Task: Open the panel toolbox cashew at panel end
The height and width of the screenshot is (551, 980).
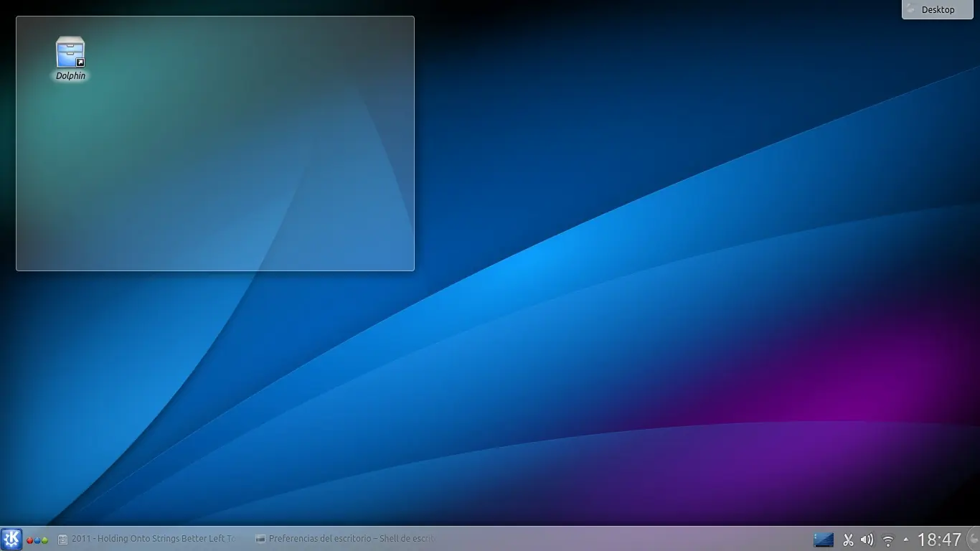Action: (973, 540)
